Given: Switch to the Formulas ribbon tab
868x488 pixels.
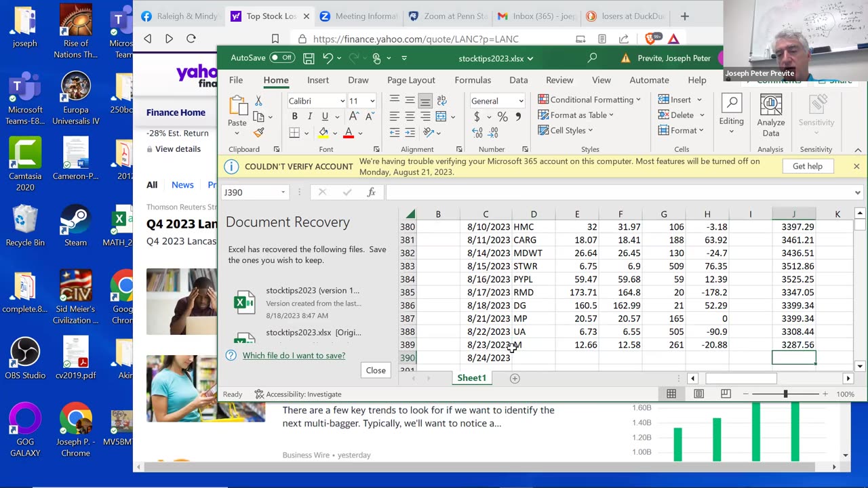Looking at the screenshot, I should [473, 80].
